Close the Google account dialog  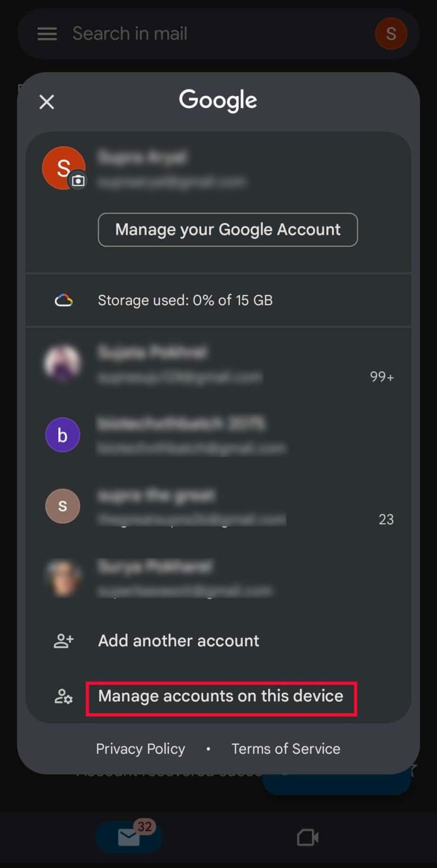point(46,102)
